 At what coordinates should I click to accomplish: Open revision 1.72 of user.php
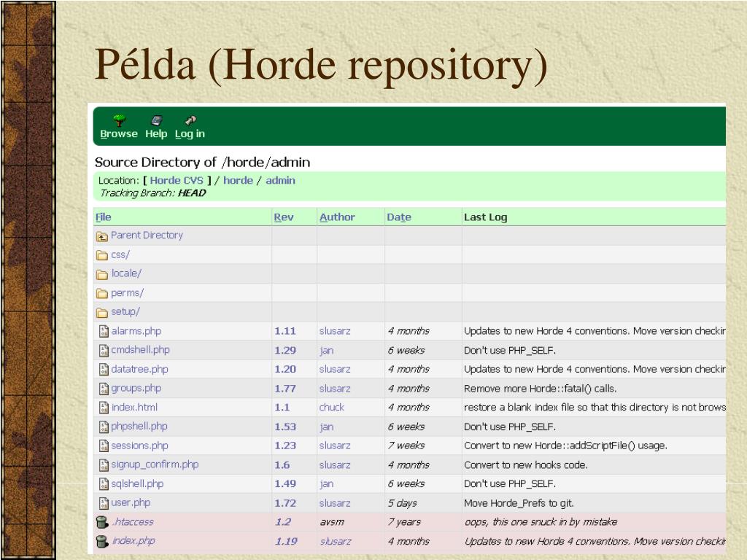pos(285,503)
